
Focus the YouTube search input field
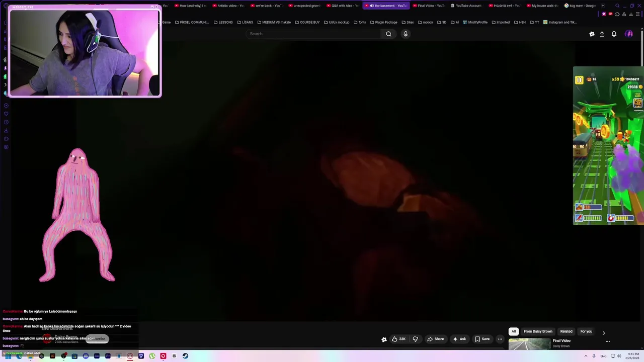(313, 34)
